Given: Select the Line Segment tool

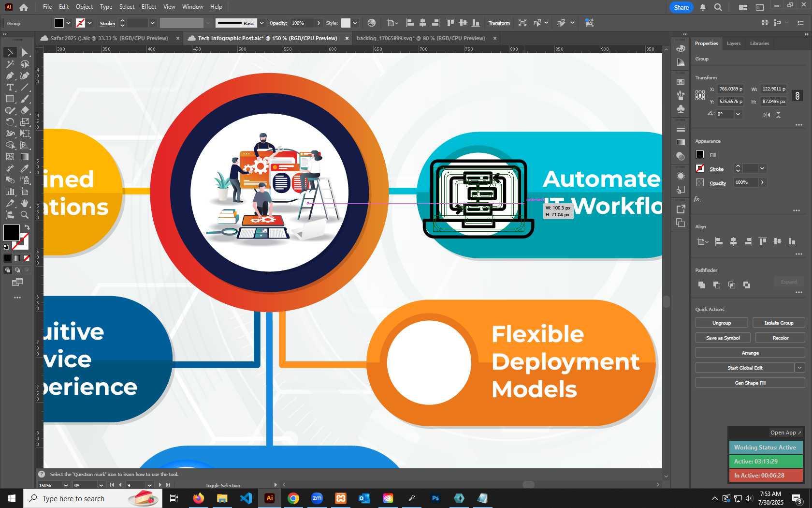Looking at the screenshot, I should click(25, 87).
